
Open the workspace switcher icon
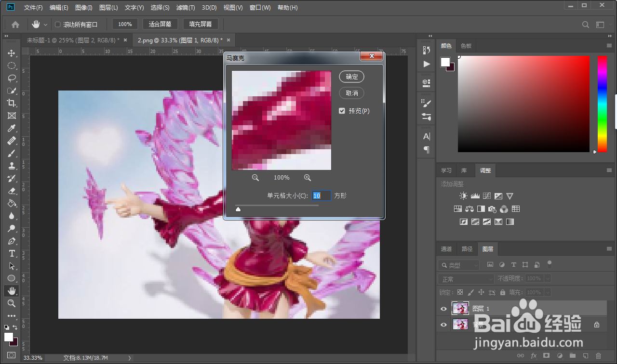point(600,24)
